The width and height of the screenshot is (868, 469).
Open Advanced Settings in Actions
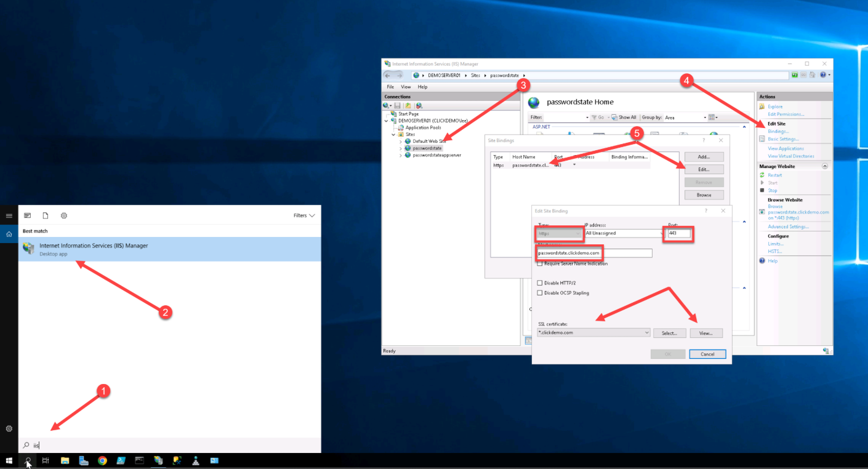tap(788, 226)
